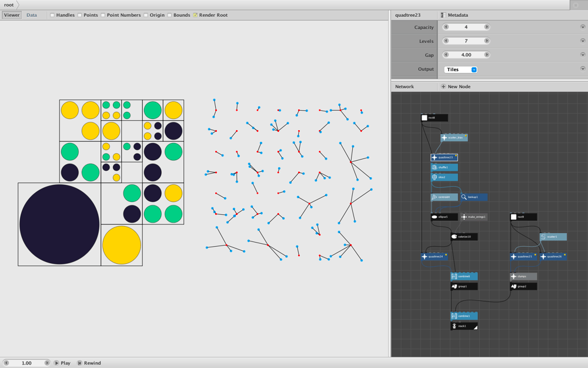Click the frame number field showing 1.00
Viewport: 588px width, 368px height.
(26, 363)
